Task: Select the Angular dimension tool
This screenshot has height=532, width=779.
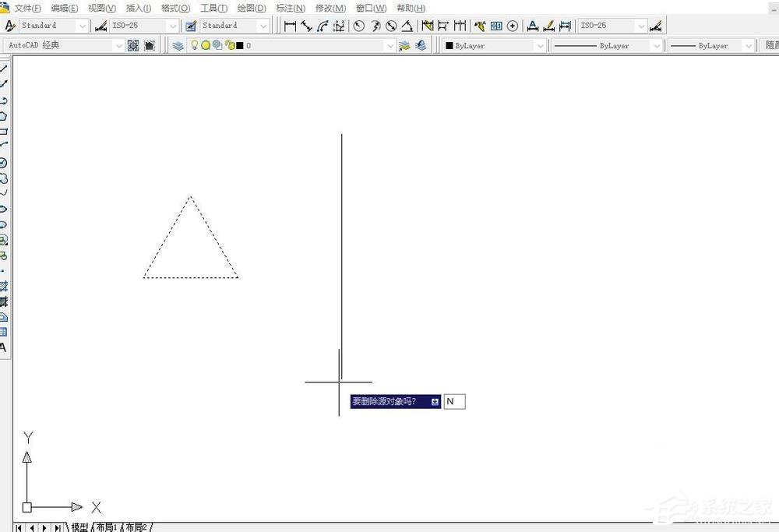Action: 407,26
